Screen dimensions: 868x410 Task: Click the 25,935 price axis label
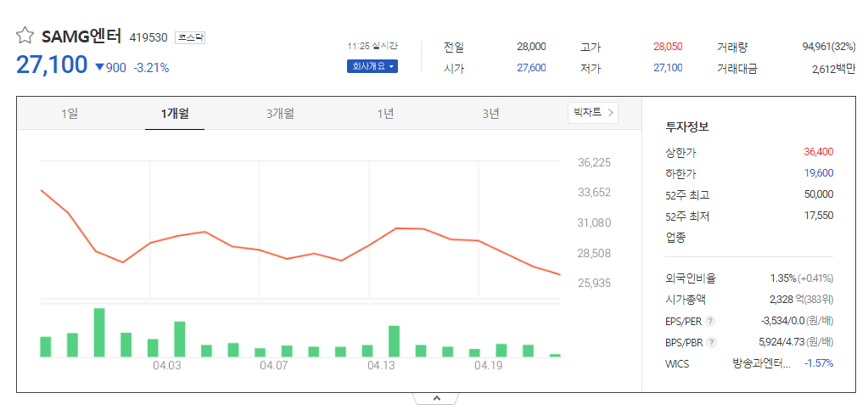point(594,284)
